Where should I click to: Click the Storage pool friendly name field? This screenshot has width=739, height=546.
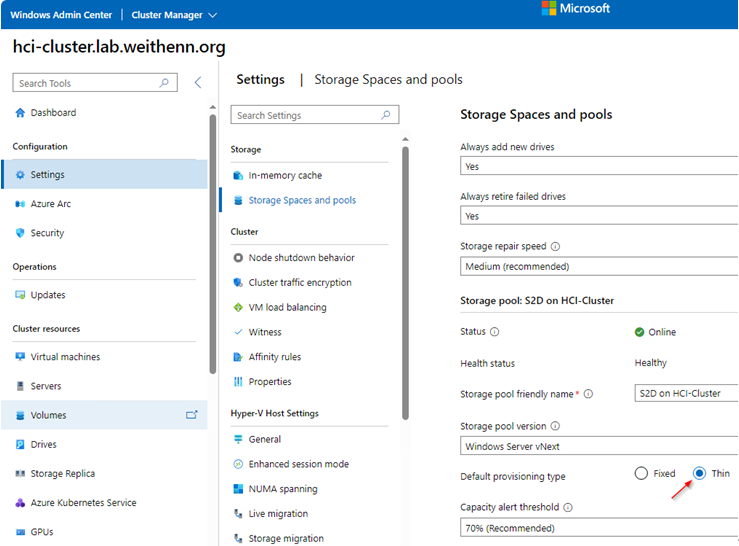[x=686, y=393]
